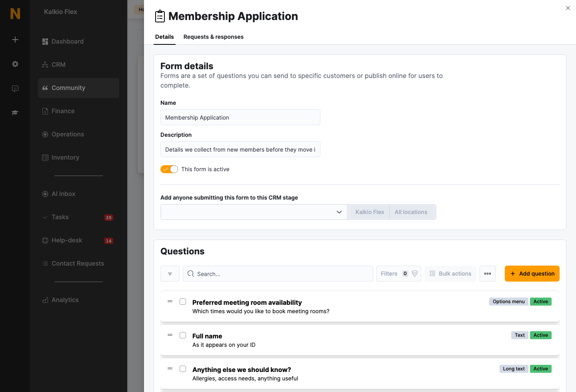The height and width of the screenshot is (392, 576).
Task: Switch to the Details tab
Action: tap(164, 37)
